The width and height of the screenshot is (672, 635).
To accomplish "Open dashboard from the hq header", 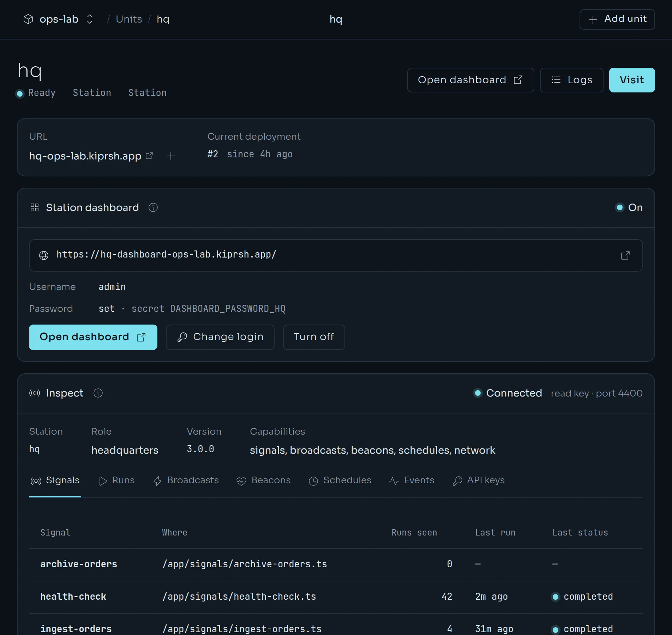I will [470, 80].
